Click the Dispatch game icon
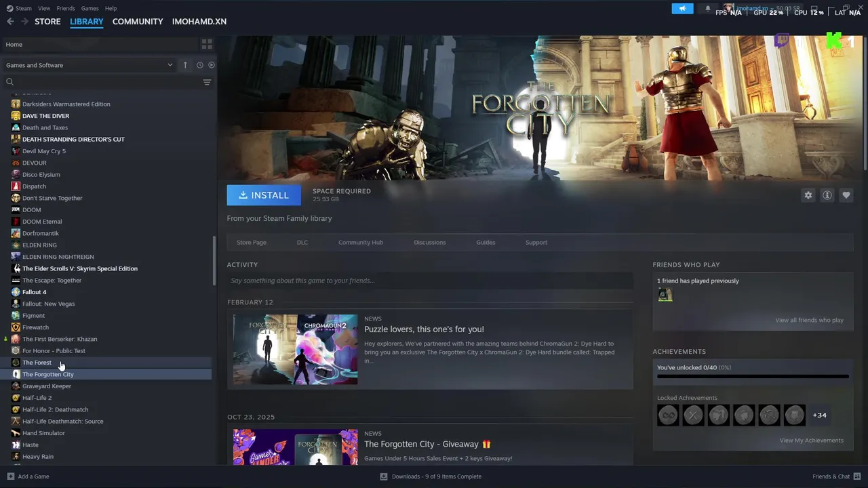 (x=16, y=186)
